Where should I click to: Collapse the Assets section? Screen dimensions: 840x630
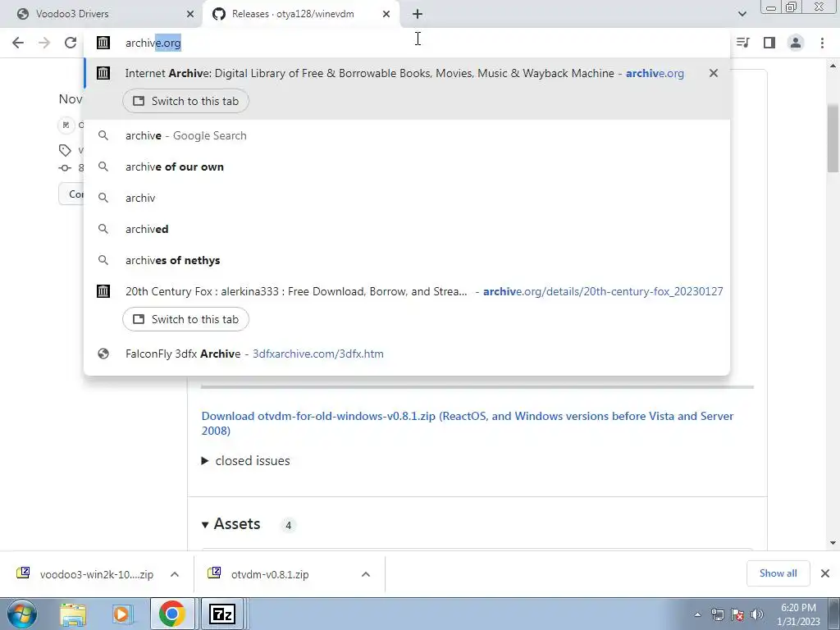point(204,524)
